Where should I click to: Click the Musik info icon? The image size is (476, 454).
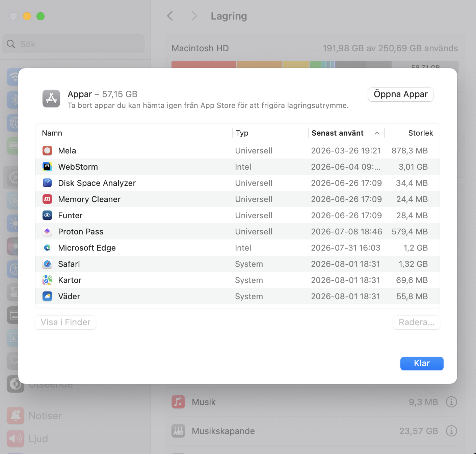(451, 402)
